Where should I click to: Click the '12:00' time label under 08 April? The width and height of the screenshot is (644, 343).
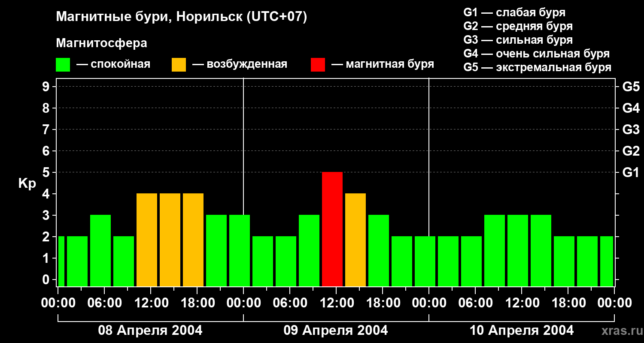(151, 303)
